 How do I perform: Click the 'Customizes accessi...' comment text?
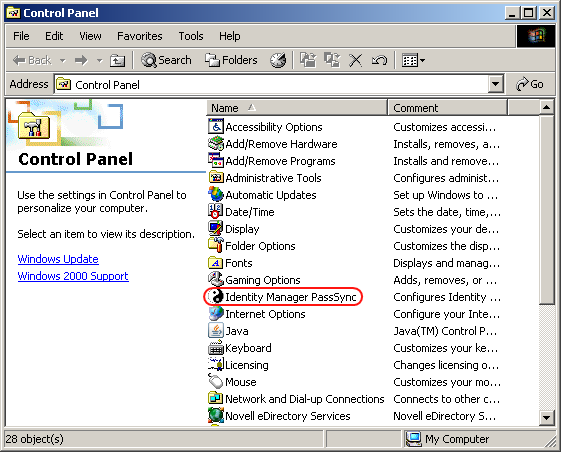click(444, 127)
